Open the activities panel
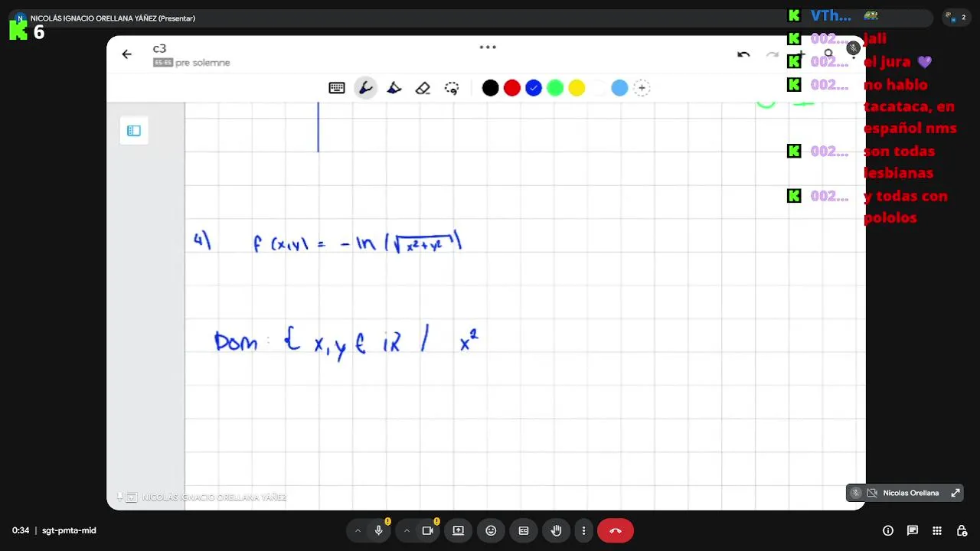 [x=937, y=530]
